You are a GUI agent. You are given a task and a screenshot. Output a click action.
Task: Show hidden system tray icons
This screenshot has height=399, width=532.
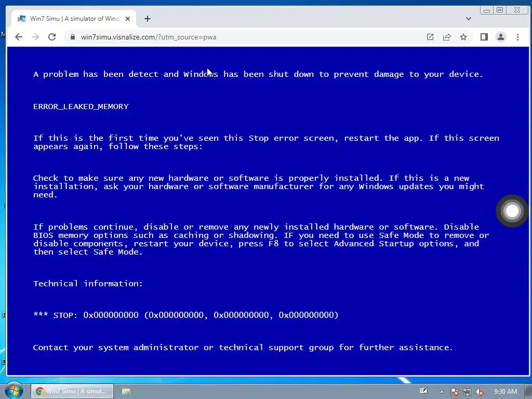442,392
